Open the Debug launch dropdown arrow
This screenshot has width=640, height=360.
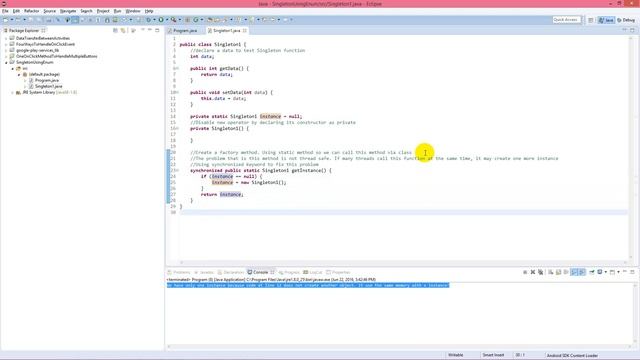(x=154, y=20)
